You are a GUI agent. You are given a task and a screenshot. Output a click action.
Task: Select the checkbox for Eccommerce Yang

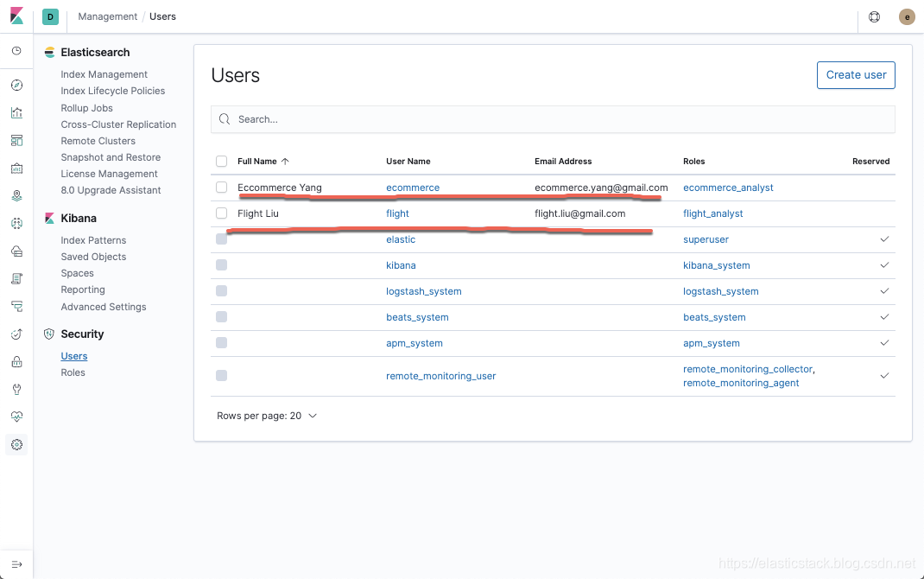point(222,187)
